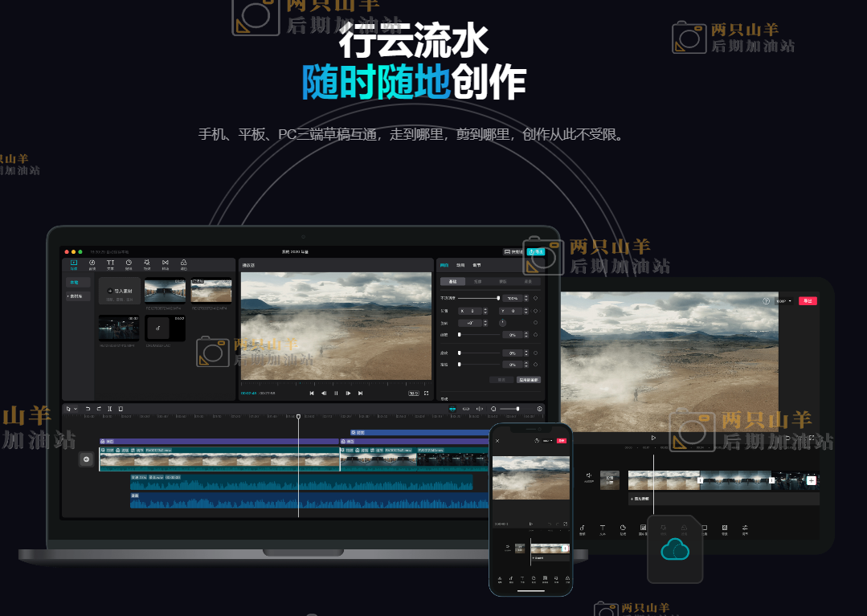The height and width of the screenshot is (616, 867).
Task: Pause playback with desktop preview center control
Action: point(336,394)
